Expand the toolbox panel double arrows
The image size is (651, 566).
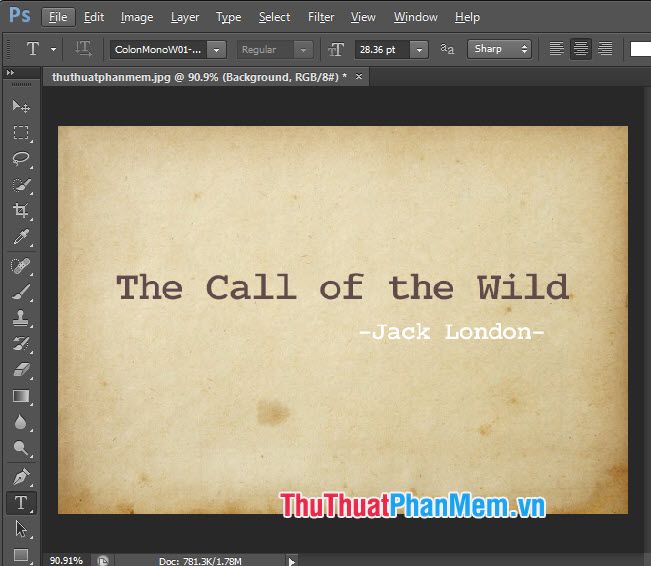10,73
